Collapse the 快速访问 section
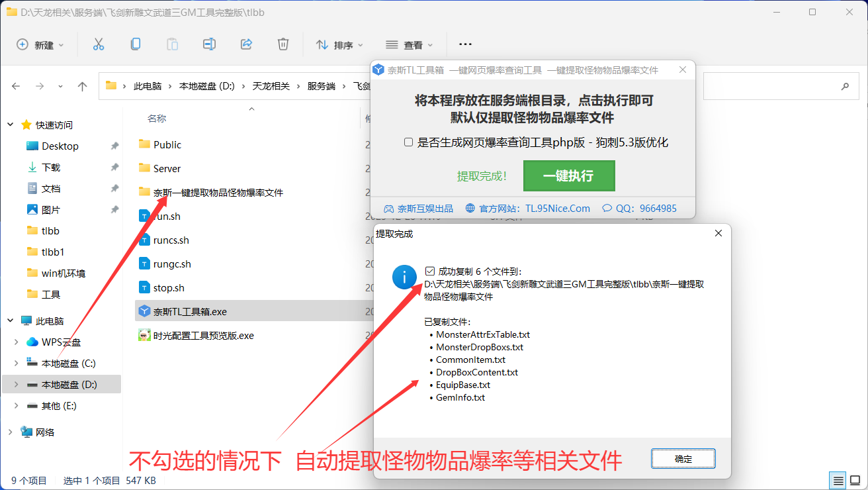868x490 pixels. [x=11, y=124]
